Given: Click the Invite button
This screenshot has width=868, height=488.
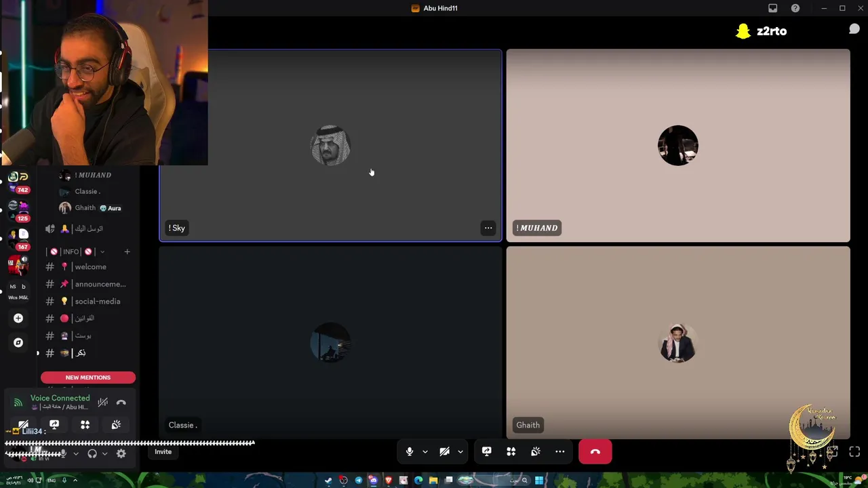Looking at the screenshot, I should coord(163,452).
